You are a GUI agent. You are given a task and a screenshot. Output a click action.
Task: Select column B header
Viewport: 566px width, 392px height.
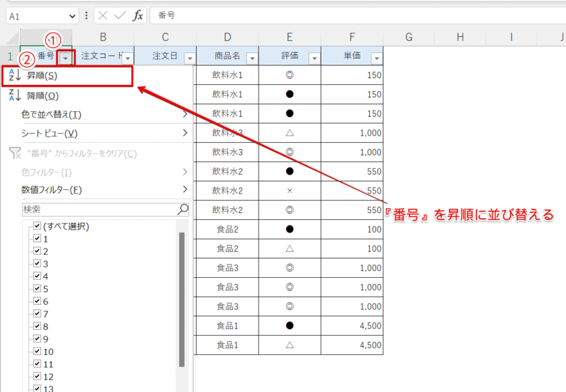pyautogui.click(x=103, y=37)
